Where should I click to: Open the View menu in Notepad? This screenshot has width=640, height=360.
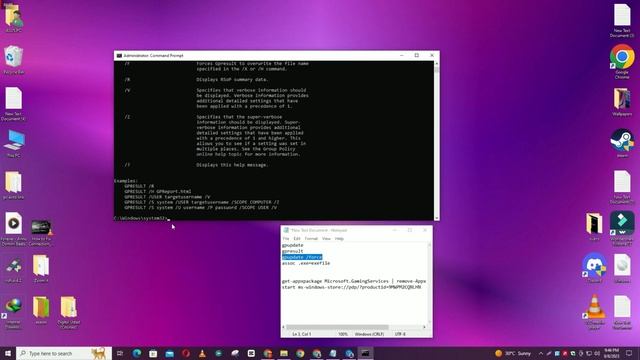click(x=326, y=238)
